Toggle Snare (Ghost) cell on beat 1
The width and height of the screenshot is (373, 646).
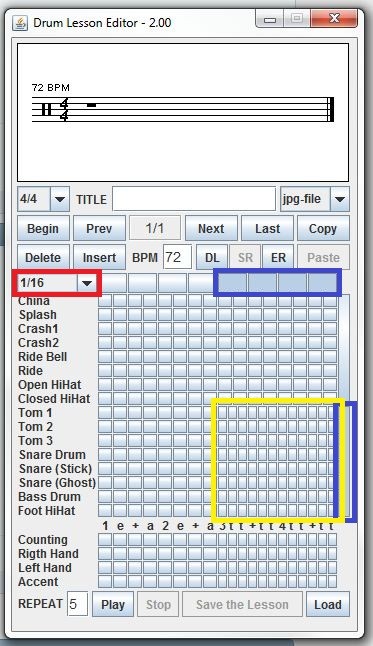click(105, 483)
